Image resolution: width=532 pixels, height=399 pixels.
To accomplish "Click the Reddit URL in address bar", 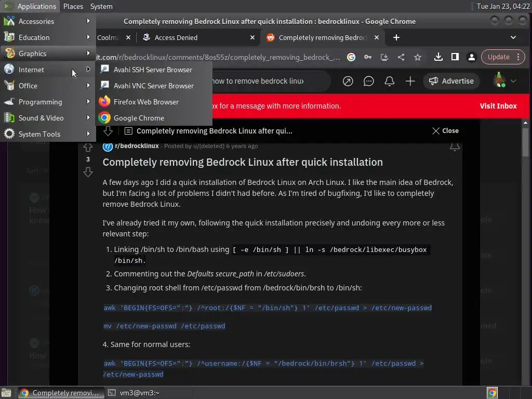I will click(x=218, y=57).
